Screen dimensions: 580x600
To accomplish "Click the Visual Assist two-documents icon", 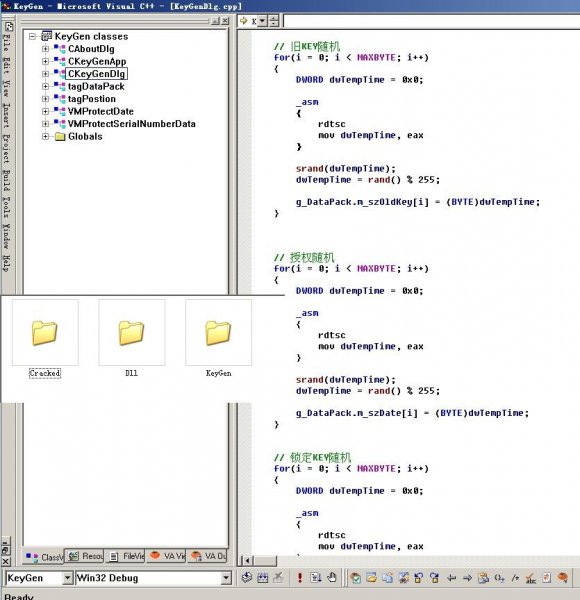I will click(x=387, y=577).
